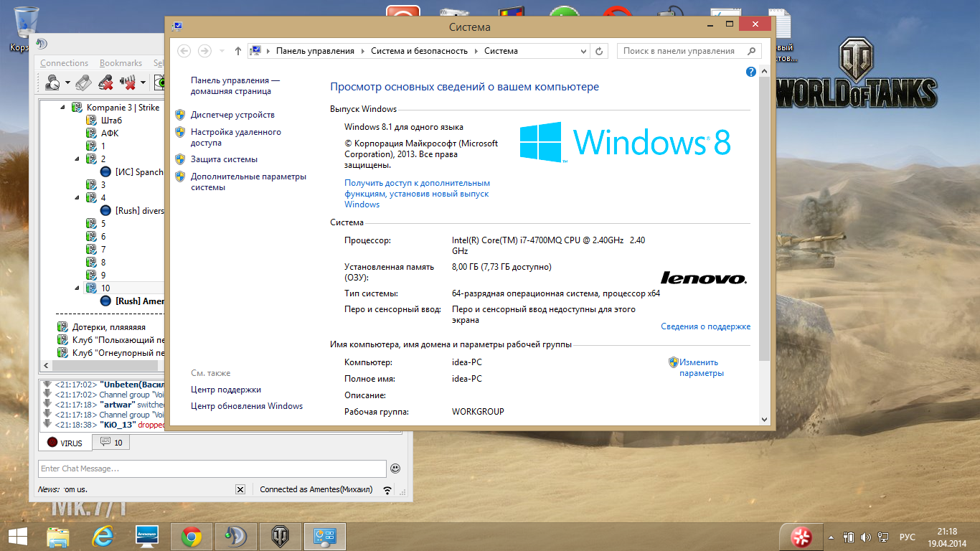Open the address bar history dropdown

(x=583, y=51)
